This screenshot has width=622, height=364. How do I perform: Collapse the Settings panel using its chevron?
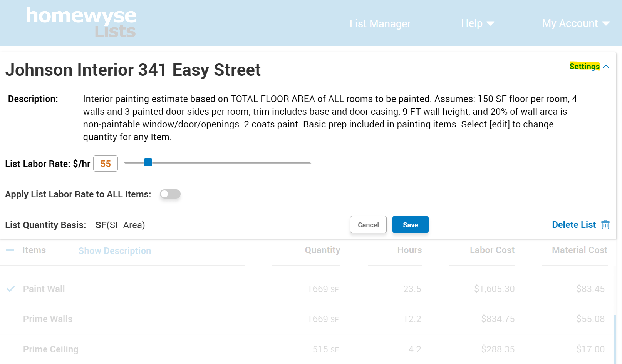click(607, 66)
